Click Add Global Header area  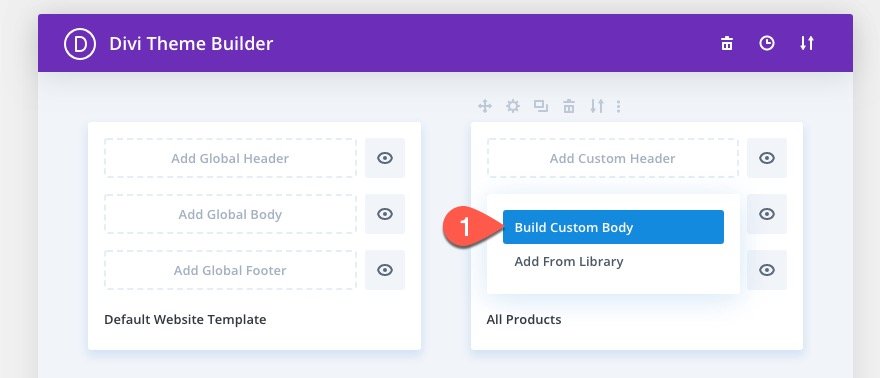230,158
